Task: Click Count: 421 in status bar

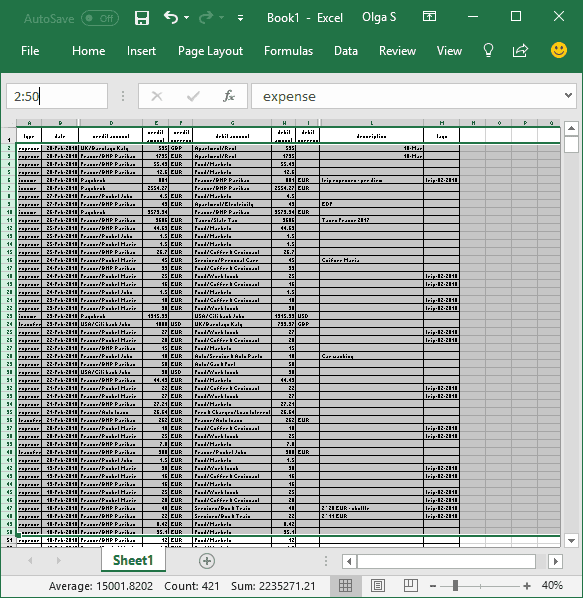Action: (191, 586)
